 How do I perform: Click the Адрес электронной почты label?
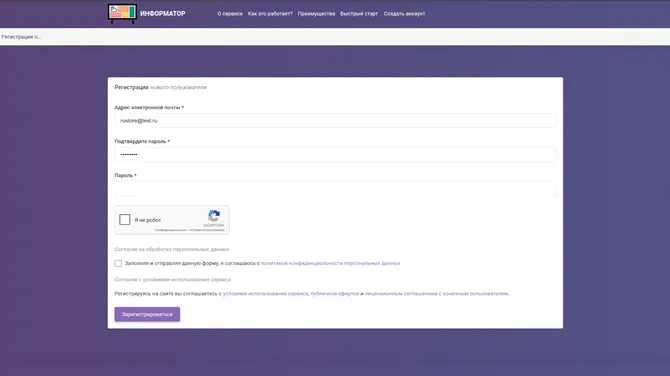tap(149, 108)
